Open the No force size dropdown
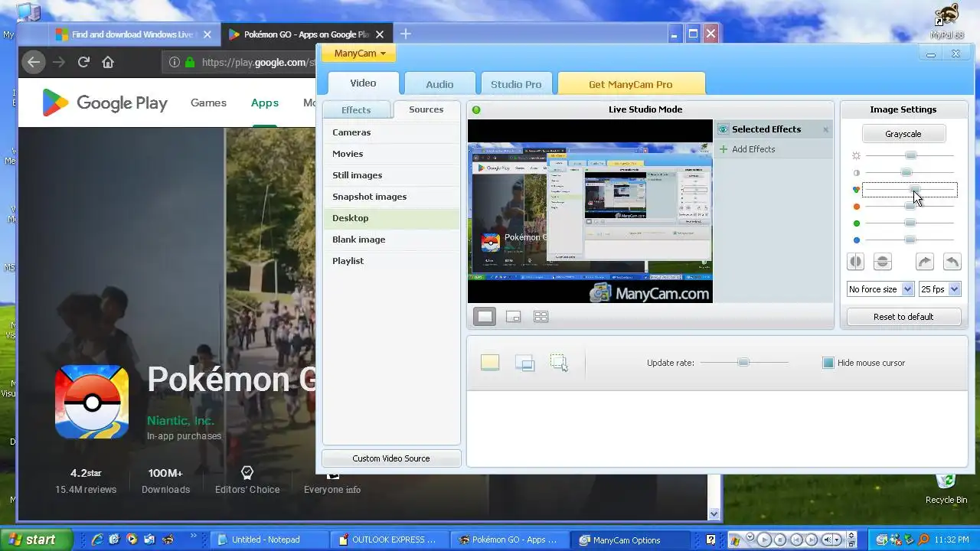Viewport: 980px width, 551px height. (x=880, y=289)
